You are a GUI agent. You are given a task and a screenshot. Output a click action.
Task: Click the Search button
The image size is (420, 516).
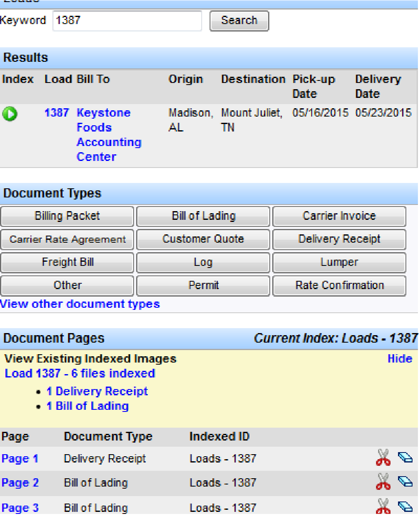click(239, 21)
